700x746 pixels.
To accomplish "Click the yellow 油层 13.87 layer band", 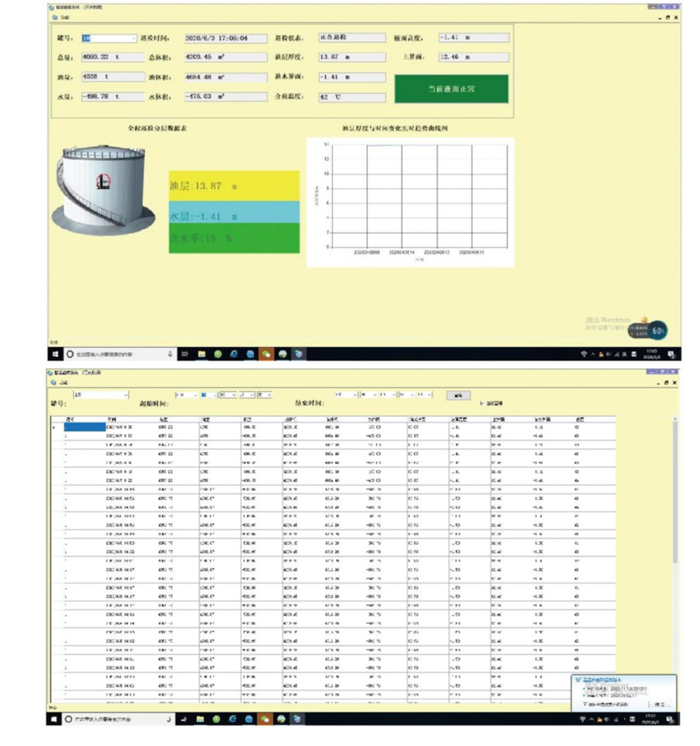I will tap(233, 187).
